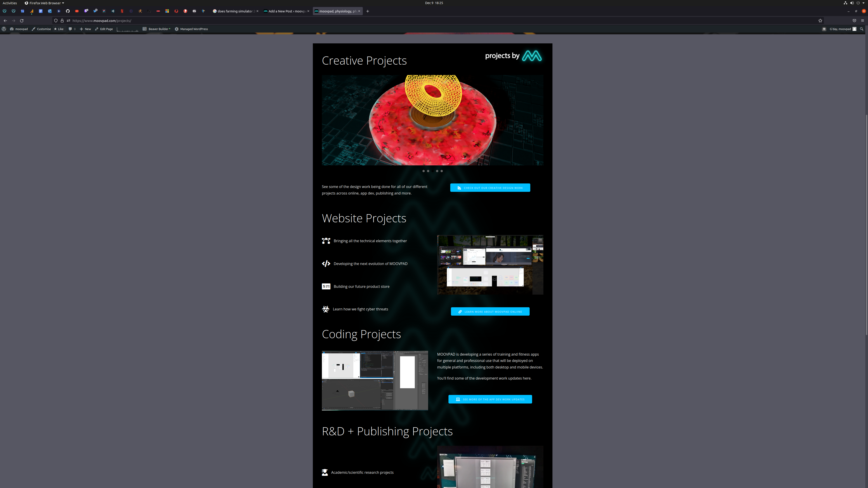This screenshot has height=488, width=868.
Task: Open the Microsoft colored-squares pinned tab
Action: [x=167, y=11]
